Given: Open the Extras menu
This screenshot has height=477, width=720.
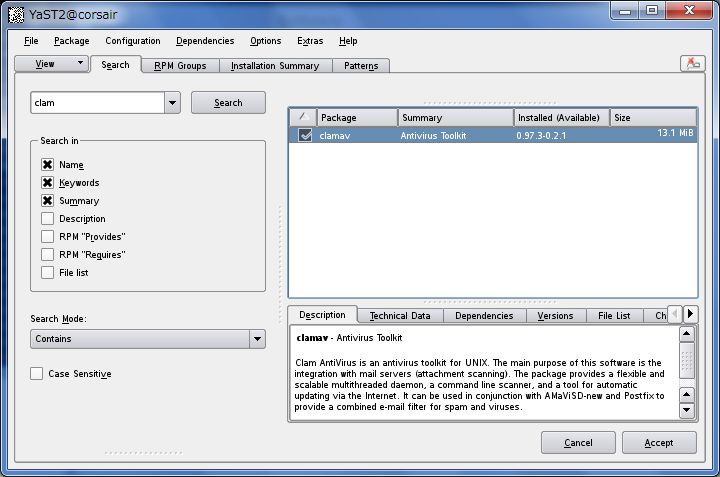Looking at the screenshot, I should 310,41.
